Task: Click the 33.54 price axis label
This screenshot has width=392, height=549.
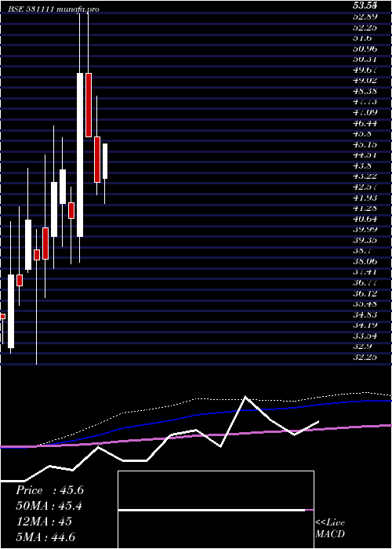Action: click(365, 336)
